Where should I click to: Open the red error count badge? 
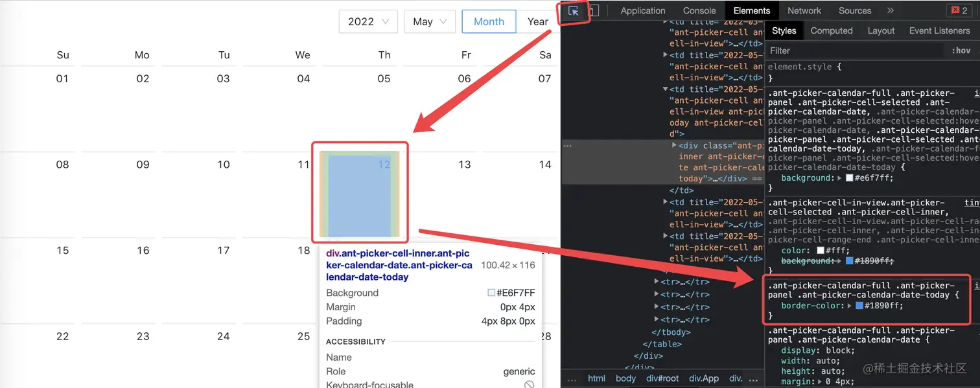958,10
